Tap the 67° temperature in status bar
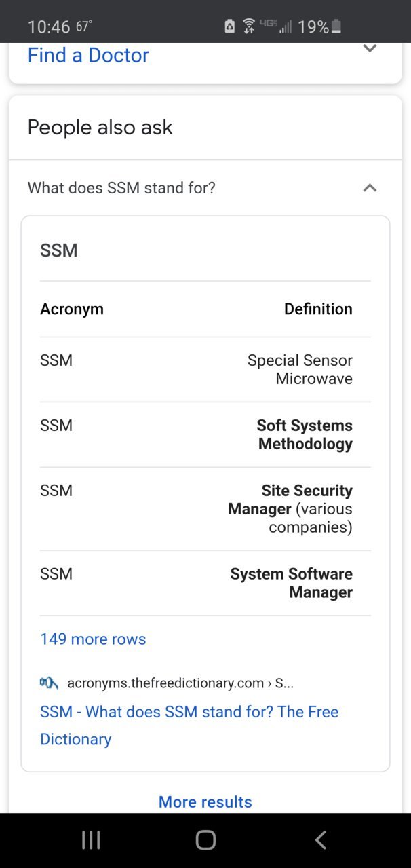 coord(84,26)
